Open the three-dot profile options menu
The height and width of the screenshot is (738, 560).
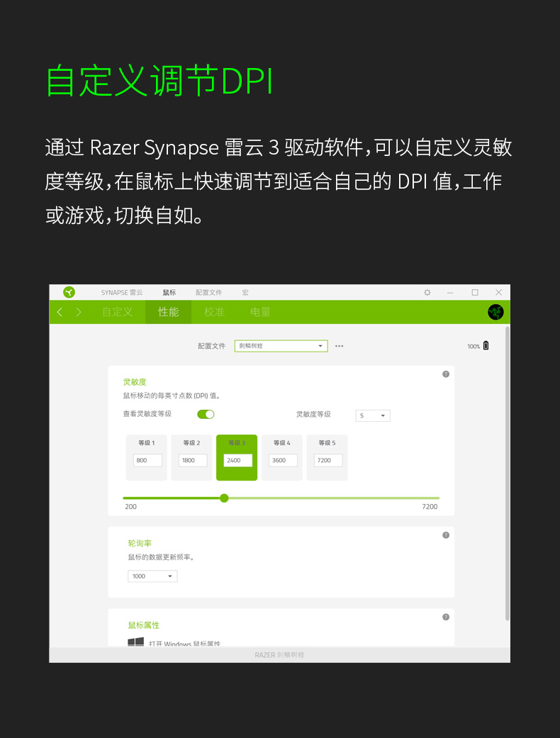340,346
